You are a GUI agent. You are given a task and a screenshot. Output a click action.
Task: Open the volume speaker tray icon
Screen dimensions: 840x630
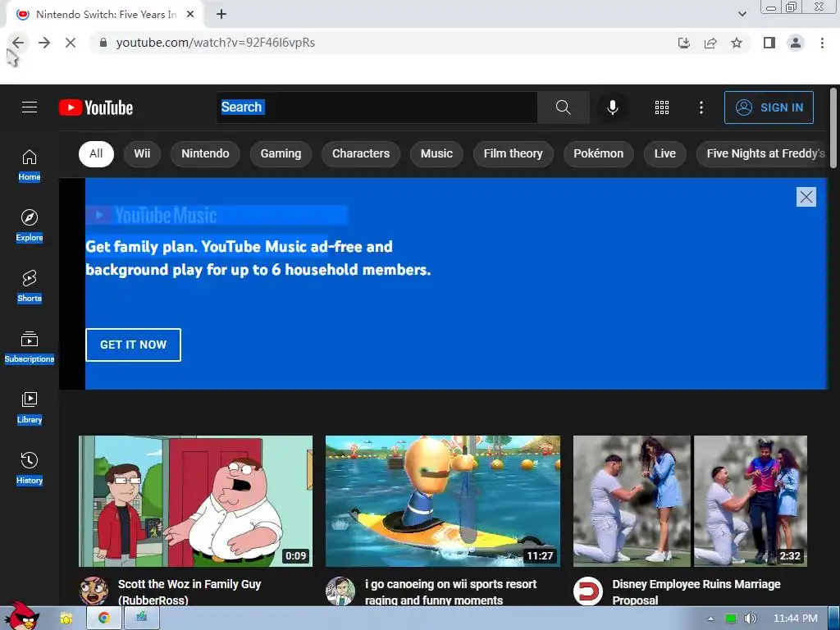click(751, 619)
